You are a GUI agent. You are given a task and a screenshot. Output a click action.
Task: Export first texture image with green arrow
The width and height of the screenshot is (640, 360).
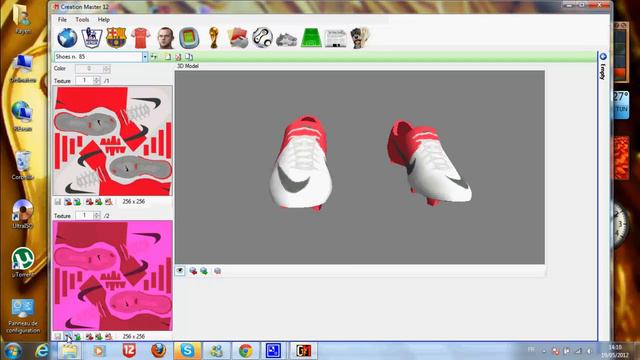(x=77, y=202)
